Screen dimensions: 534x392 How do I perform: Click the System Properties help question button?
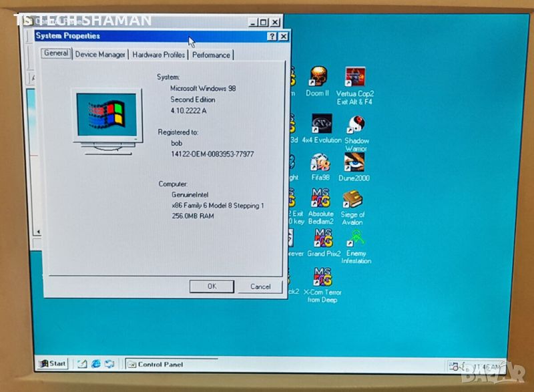click(272, 36)
